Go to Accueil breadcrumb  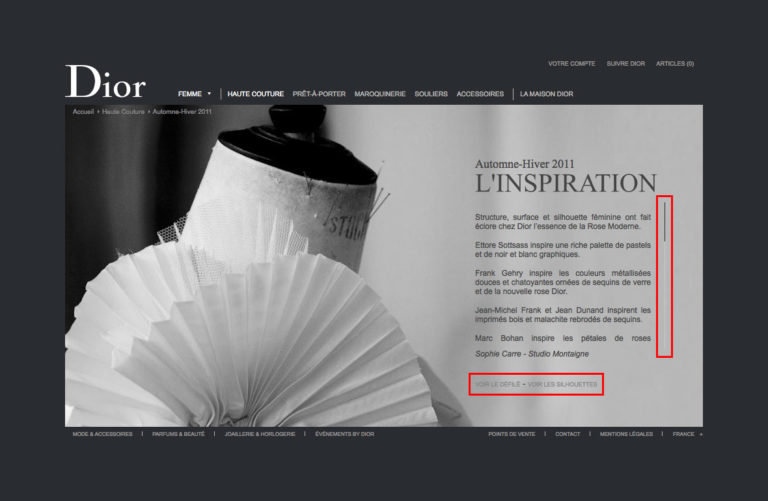tap(83, 112)
